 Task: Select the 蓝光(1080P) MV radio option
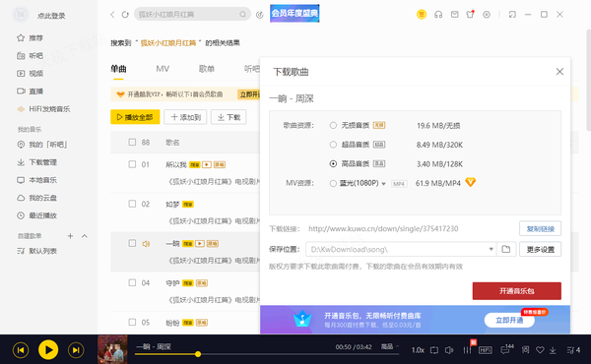point(333,183)
